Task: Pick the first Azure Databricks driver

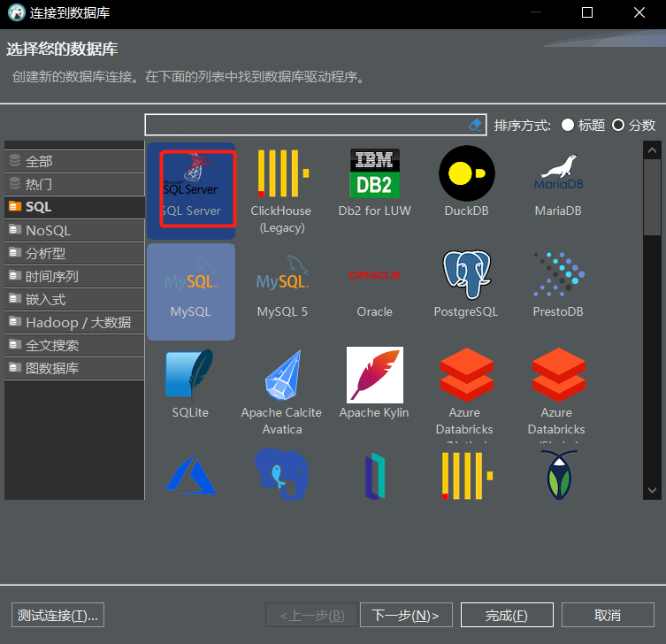Action: 466,392
